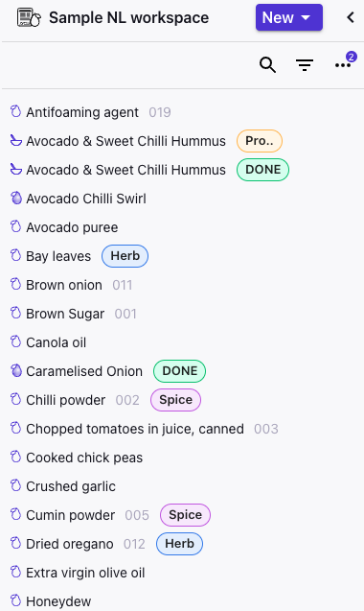Click the filled icon beside Avocado Chilli Swirl
The width and height of the screenshot is (364, 611).
(16, 199)
